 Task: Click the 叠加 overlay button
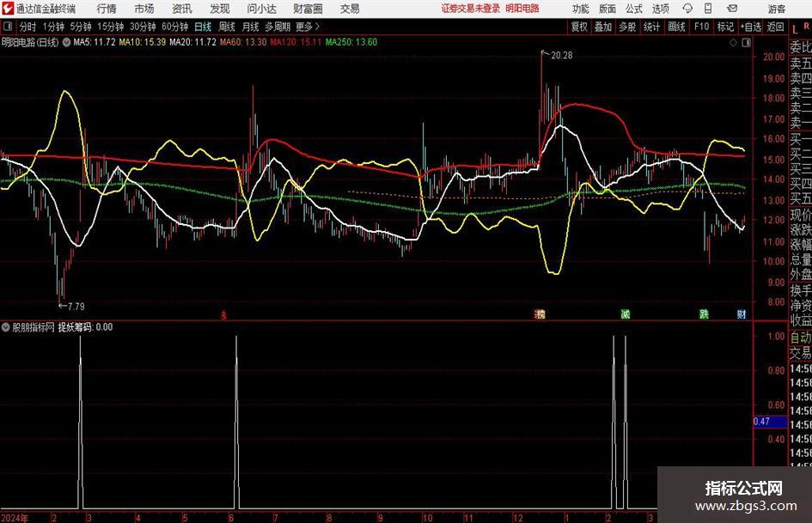[x=603, y=27]
